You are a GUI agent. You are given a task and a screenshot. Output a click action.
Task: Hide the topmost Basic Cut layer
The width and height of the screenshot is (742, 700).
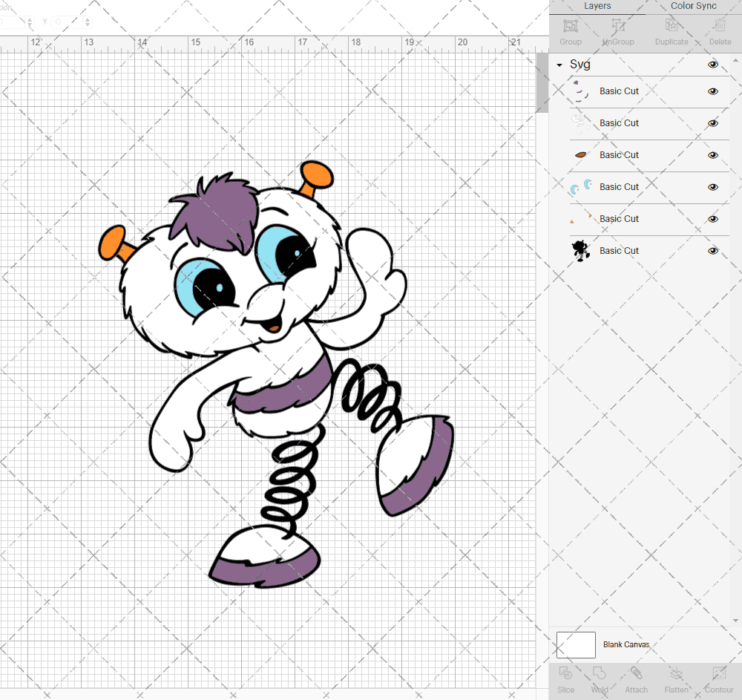tap(712, 91)
